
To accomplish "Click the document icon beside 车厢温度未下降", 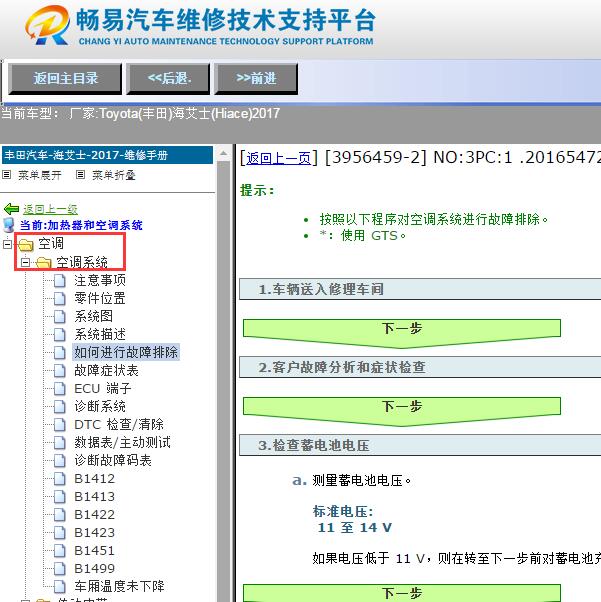I will tap(60, 586).
